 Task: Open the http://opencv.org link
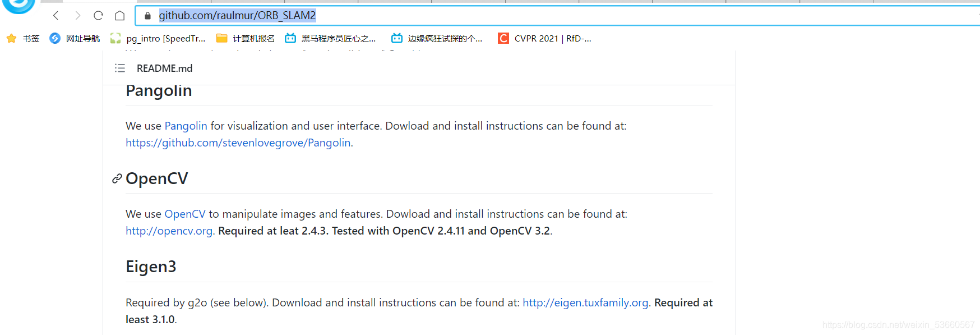click(x=169, y=231)
